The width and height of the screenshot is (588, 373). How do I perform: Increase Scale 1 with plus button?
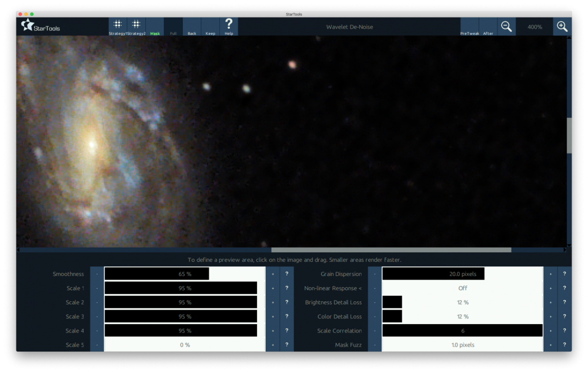(x=273, y=288)
